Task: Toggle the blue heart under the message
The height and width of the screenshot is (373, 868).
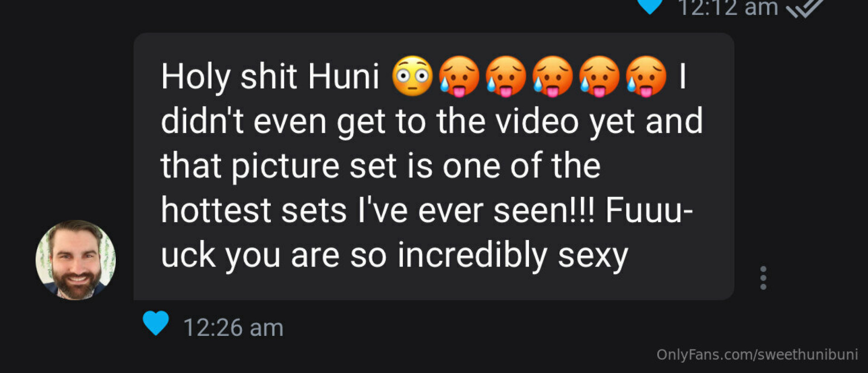Action: (x=156, y=323)
